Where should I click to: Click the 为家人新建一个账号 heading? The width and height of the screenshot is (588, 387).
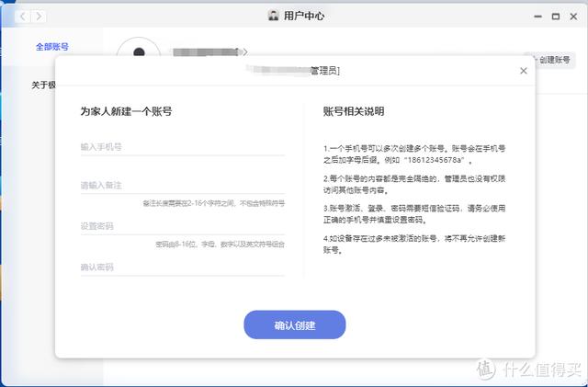pos(126,111)
